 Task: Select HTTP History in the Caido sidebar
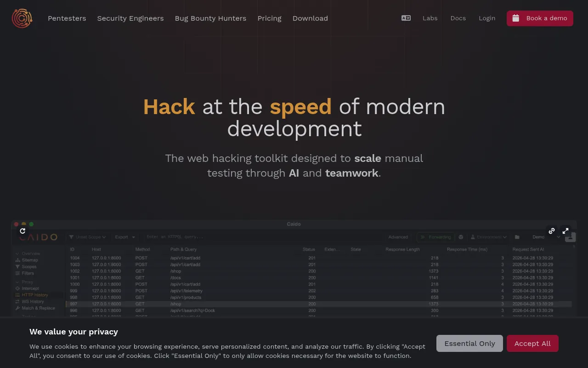[32, 295]
